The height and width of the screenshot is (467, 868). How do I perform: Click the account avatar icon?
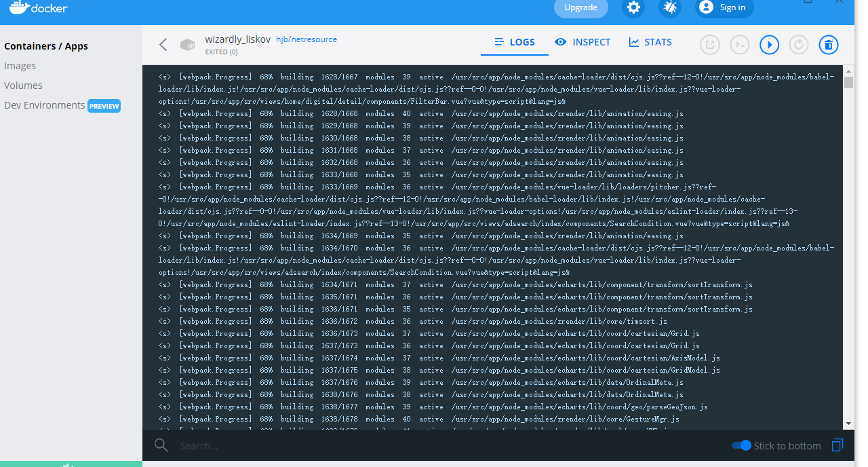click(x=706, y=7)
